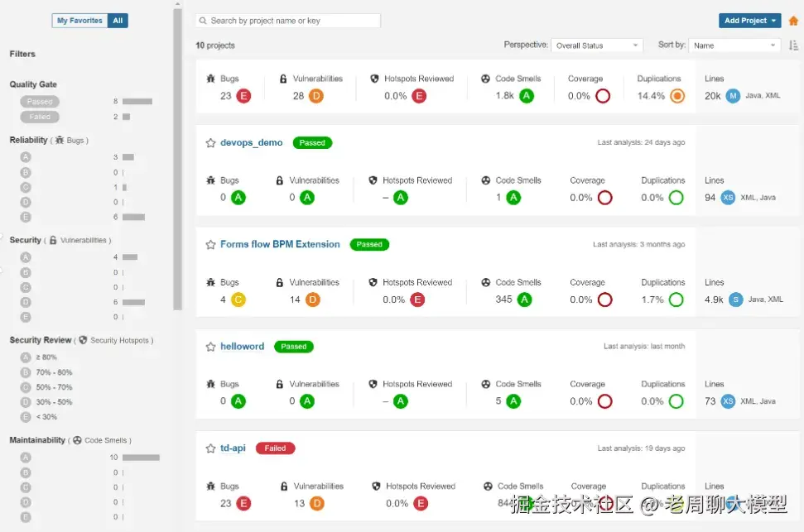Click the devops_demo Passed status badge

[x=312, y=143]
